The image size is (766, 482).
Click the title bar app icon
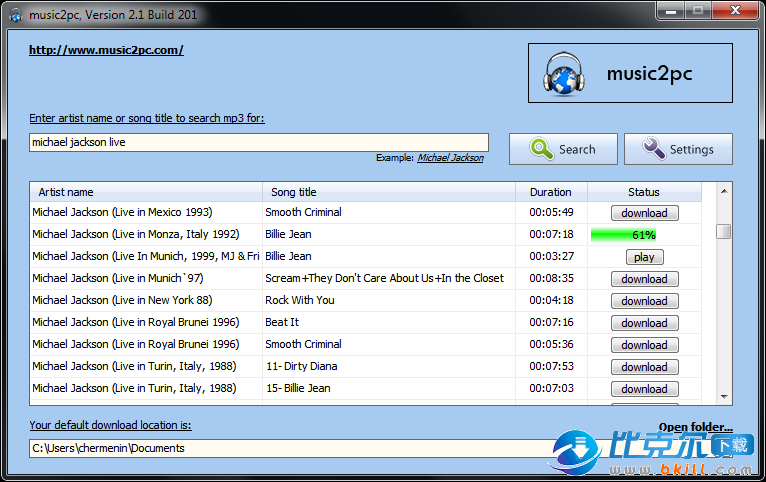(x=15, y=11)
